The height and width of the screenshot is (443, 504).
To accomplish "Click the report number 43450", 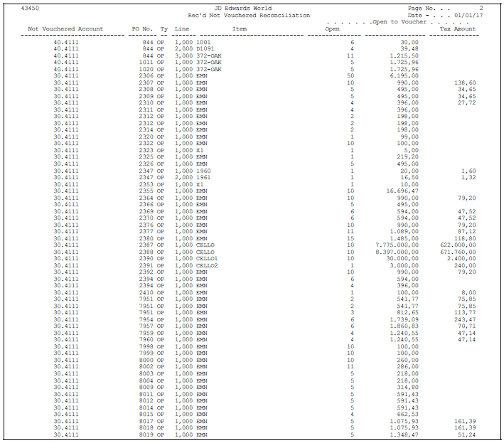I will click(x=30, y=8).
